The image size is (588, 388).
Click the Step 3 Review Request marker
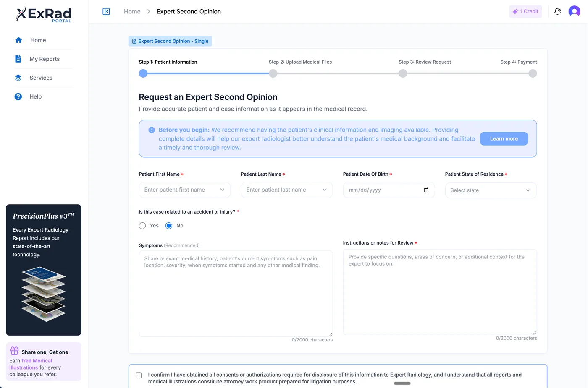coord(403,73)
